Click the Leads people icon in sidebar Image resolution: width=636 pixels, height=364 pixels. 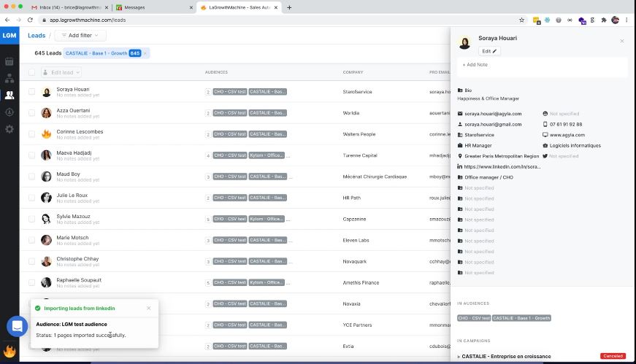(x=9, y=95)
